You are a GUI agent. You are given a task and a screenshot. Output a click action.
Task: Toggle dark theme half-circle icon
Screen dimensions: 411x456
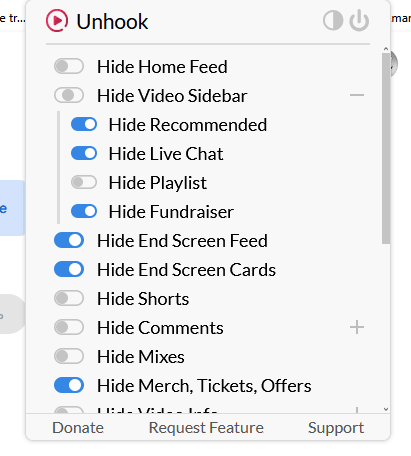pyautogui.click(x=333, y=20)
